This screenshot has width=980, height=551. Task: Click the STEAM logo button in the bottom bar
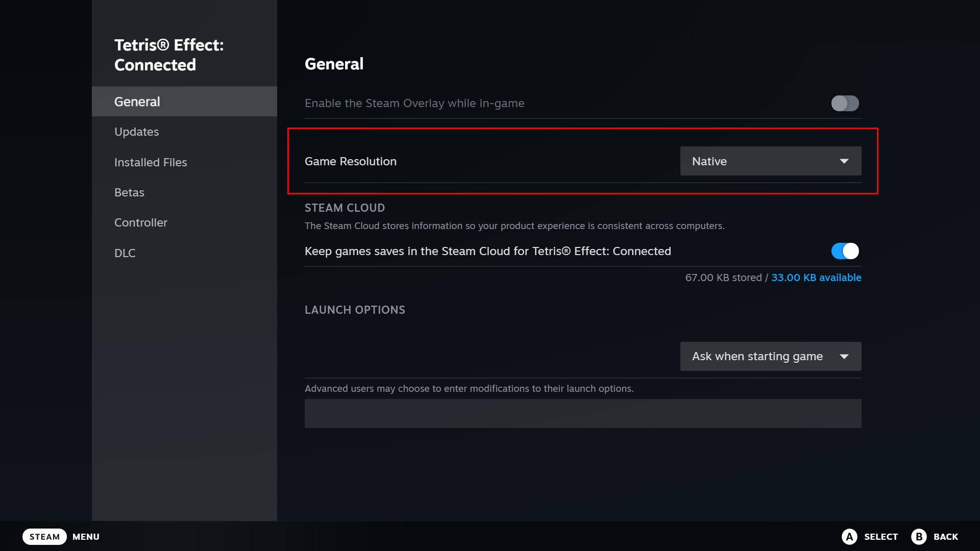[x=44, y=536]
